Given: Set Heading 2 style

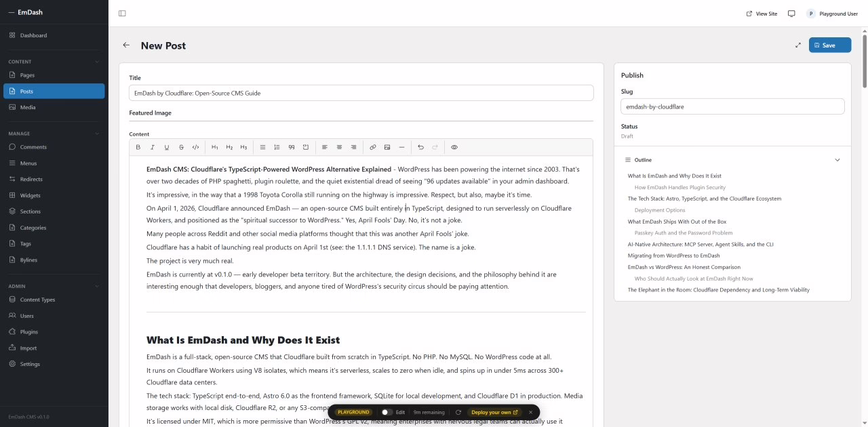Looking at the screenshot, I should (x=229, y=147).
